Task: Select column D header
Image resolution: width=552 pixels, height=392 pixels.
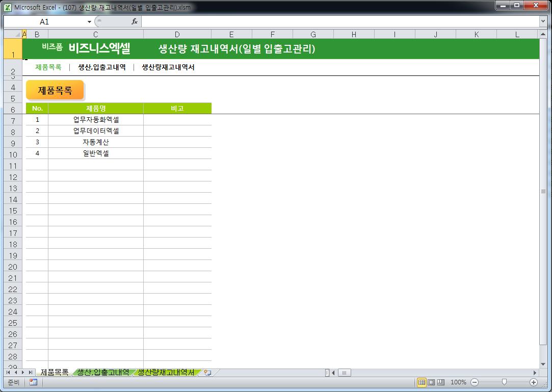Action: [177, 34]
